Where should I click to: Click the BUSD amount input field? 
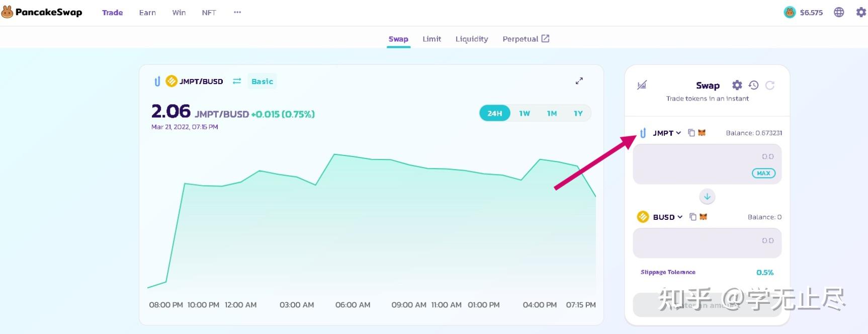(707, 243)
